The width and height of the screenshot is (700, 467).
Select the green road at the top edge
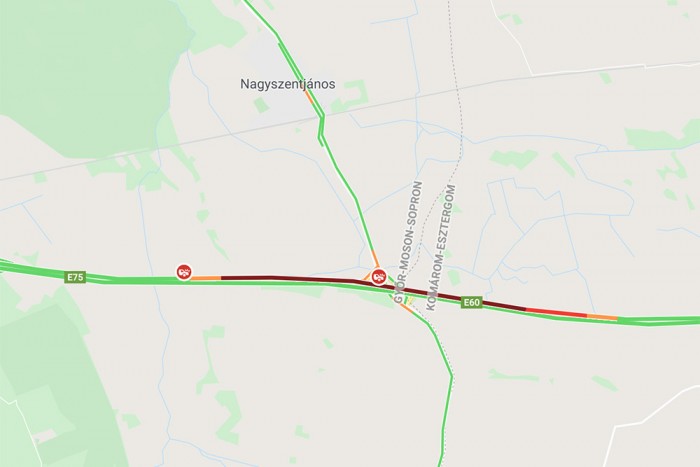pos(261,17)
